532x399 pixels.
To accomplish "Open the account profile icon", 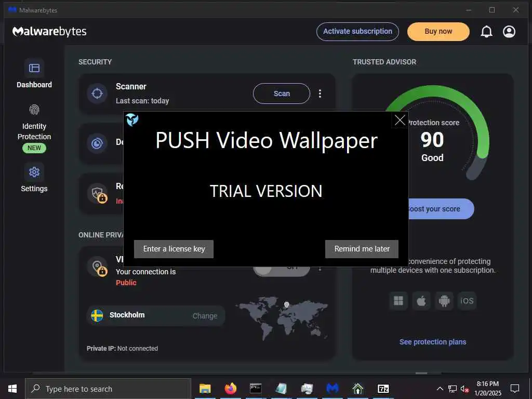I will pyautogui.click(x=509, y=32).
